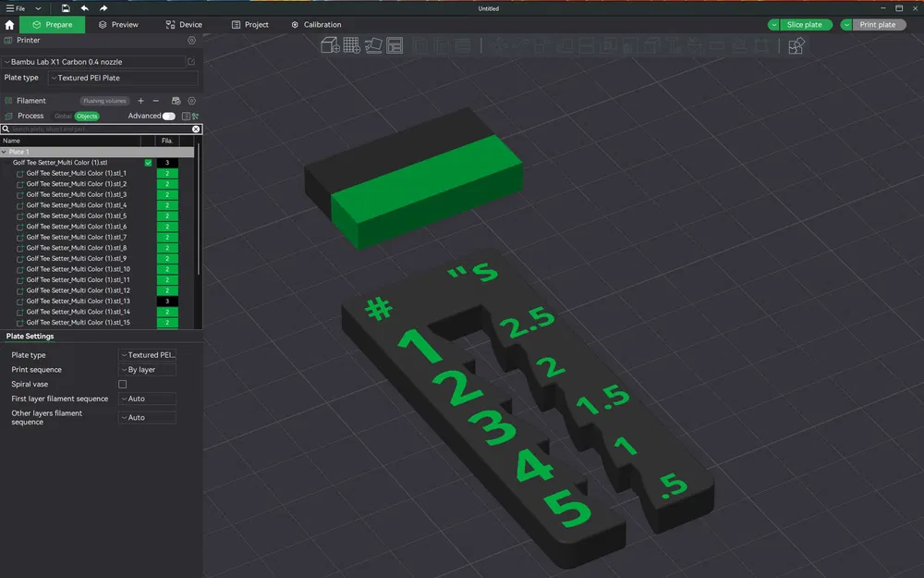Click filament 3 swatch of Golf Tee Setter root
Screen dimensions: 924x578
click(167, 163)
